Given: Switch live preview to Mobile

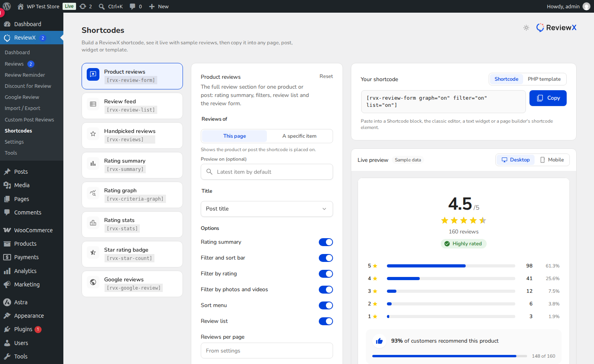Looking at the screenshot, I should (552, 160).
